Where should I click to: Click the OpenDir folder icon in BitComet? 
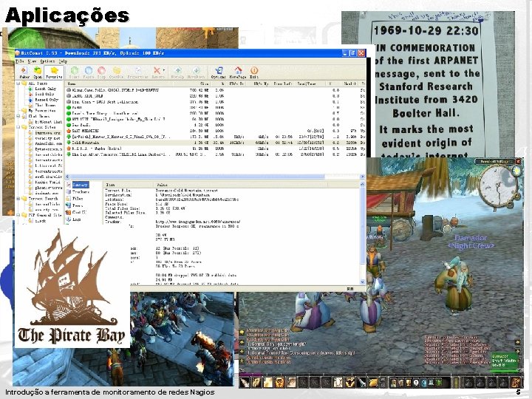(116, 72)
